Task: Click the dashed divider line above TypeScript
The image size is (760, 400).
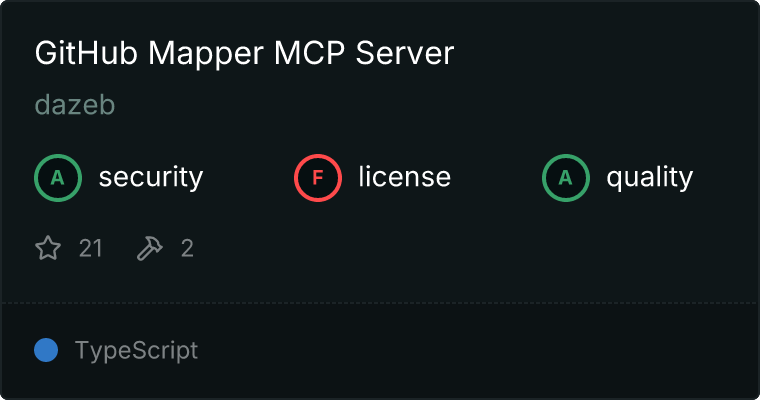Action: click(x=380, y=303)
